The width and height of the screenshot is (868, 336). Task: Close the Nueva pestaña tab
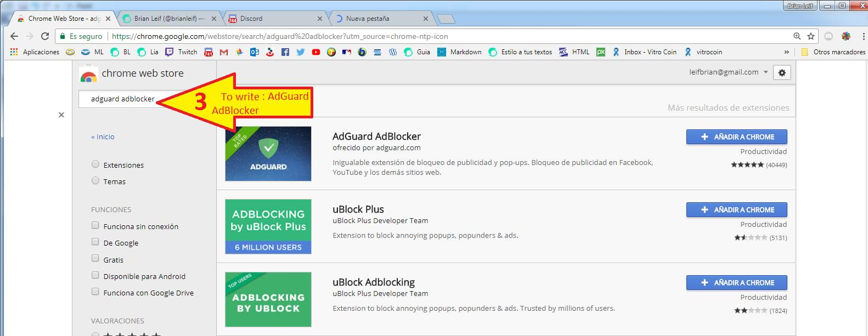click(426, 19)
